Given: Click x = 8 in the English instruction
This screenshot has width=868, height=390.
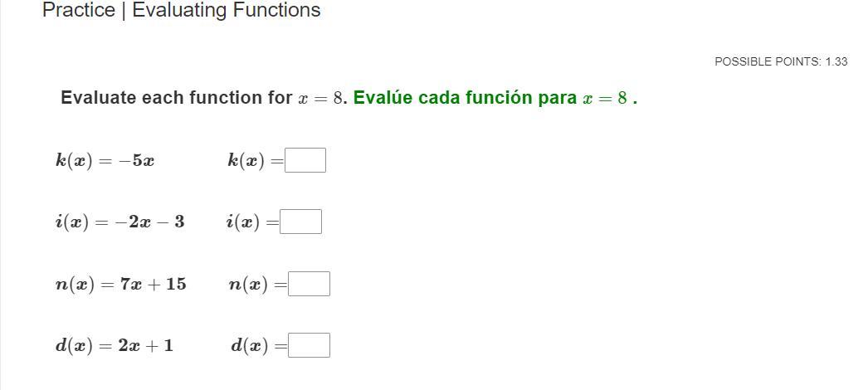Looking at the screenshot, I should coord(320,98).
